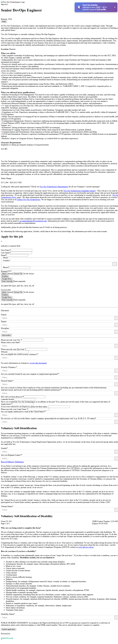Attach a Resume/CV via Dropbox
The height and width of the screenshot is (644, 118).
tap(5, 276)
